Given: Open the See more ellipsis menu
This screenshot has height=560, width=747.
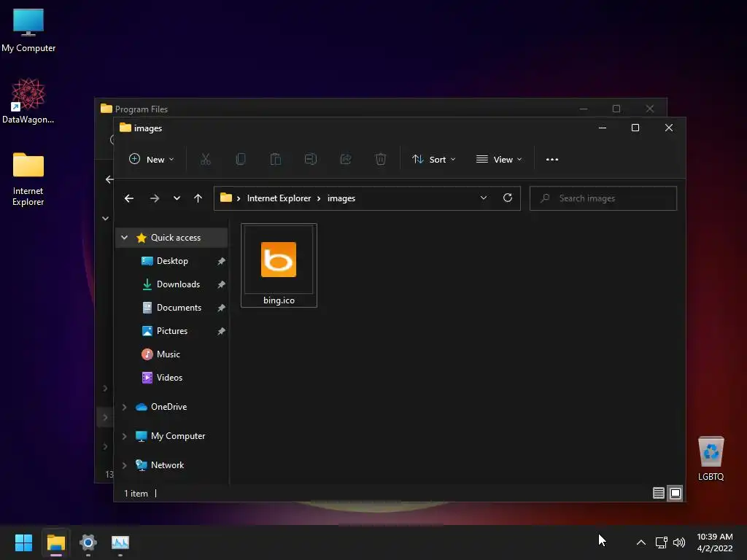Looking at the screenshot, I should pos(552,160).
